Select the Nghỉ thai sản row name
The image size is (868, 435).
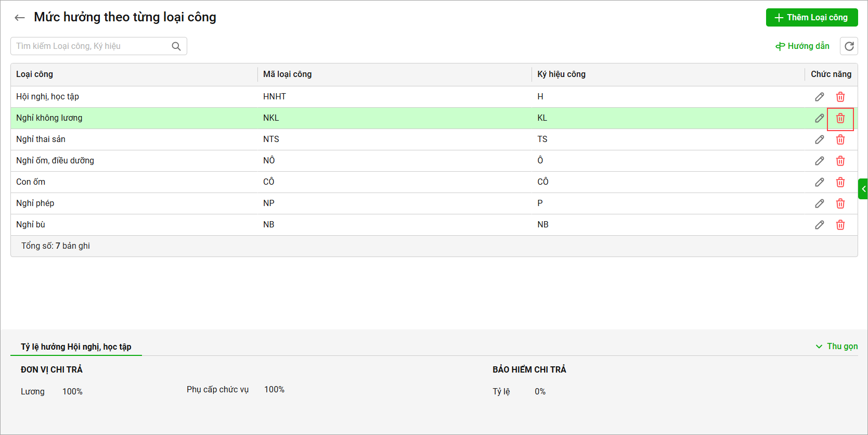(41, 139)
